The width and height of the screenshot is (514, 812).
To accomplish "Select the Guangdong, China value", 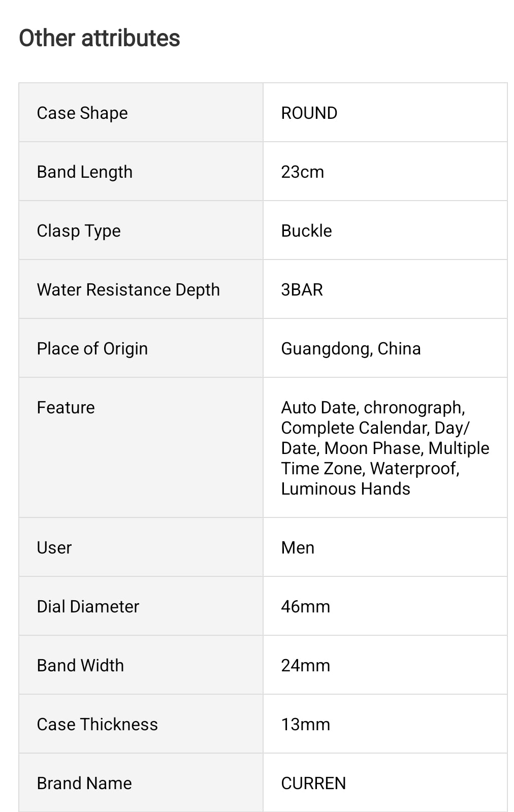I will pos(350,348).
